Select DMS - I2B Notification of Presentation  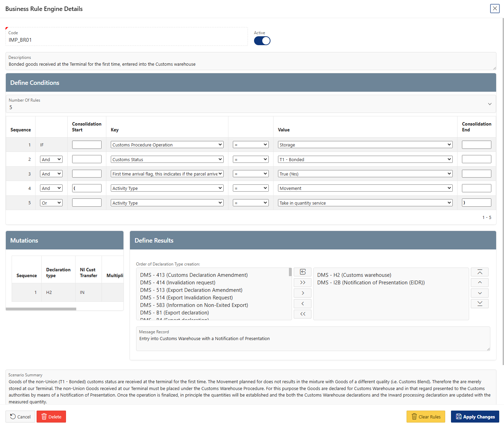371,283
